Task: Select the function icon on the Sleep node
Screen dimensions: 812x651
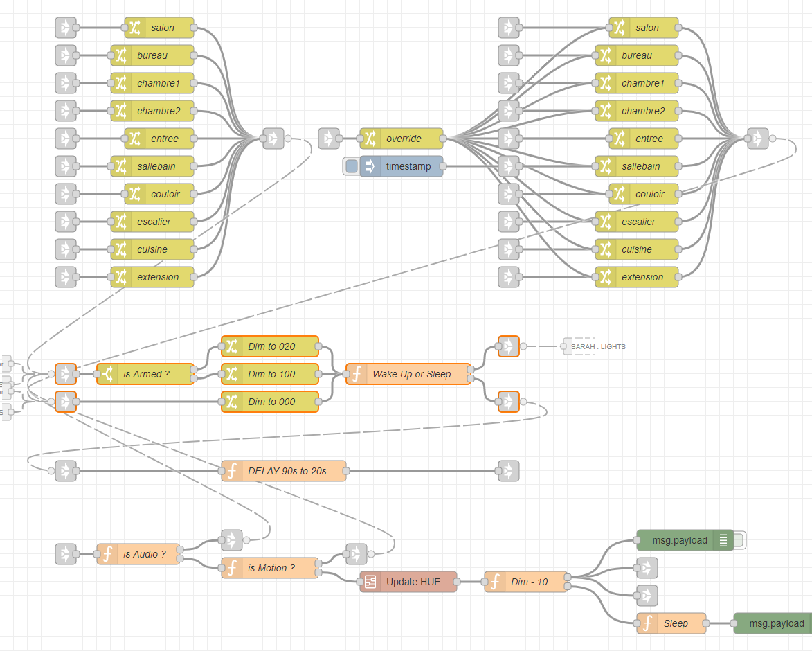Action: pyautogui.click(x=647, y=623)
